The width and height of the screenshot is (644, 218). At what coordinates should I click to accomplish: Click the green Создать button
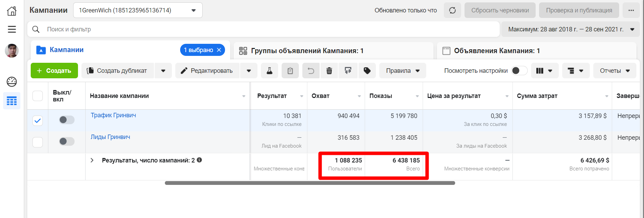(x=54, y=71)
